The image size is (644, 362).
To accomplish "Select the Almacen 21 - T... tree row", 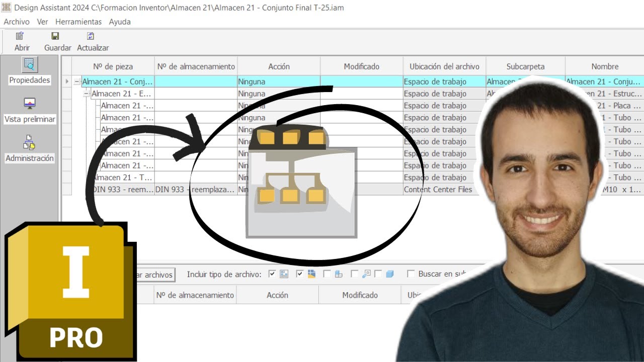I will pyautogui.click(x=122, y=177).
